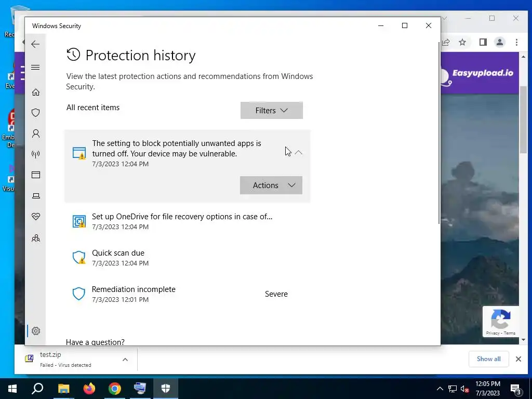Bookmark page with Chrome star icon
The image size is (532, 399).
(x=462, y=42)
